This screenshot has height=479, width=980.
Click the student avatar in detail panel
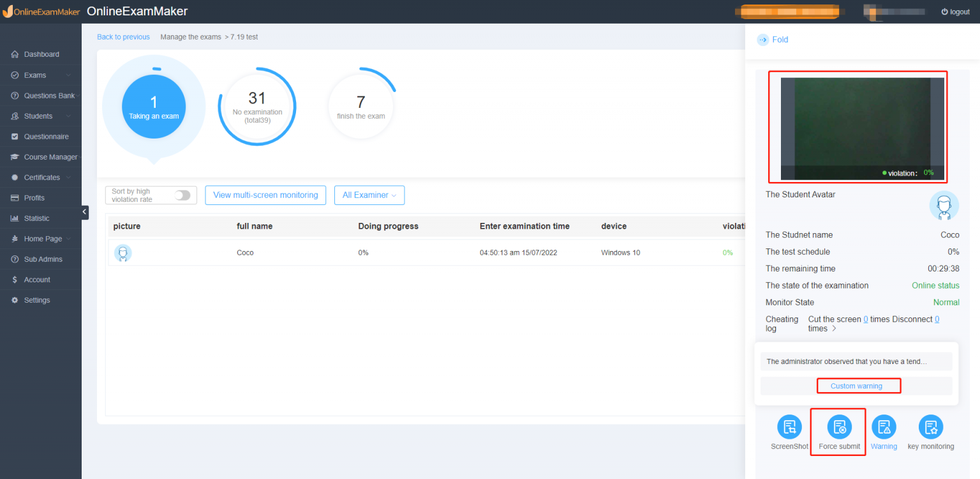coord(944,206)
